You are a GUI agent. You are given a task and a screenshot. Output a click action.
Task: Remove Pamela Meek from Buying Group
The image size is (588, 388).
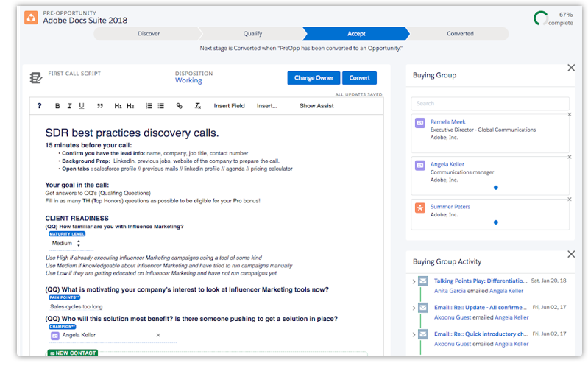(570, 114)
